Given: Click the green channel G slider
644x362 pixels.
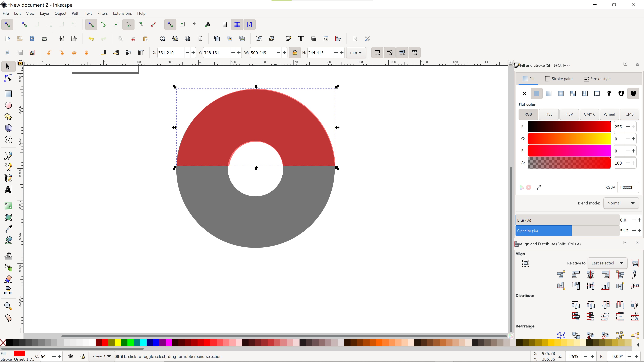Looking at the screenshot, I should coord(569,139).
